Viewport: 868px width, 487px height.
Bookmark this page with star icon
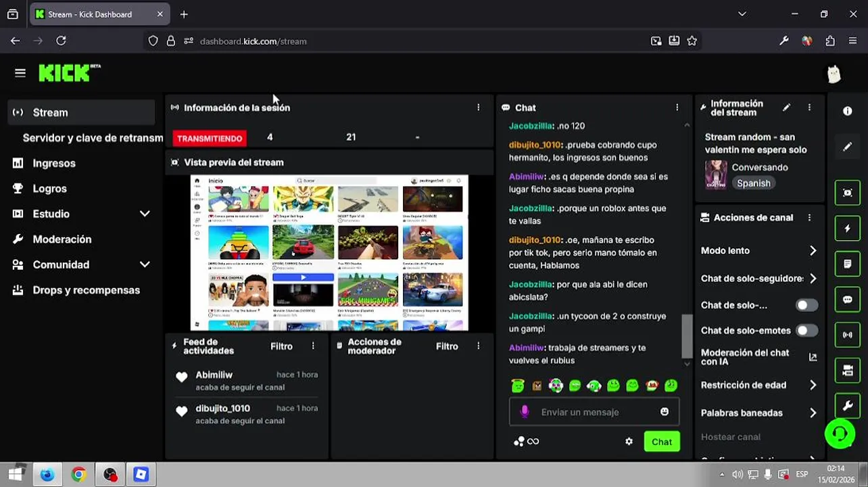click(692, 41)
